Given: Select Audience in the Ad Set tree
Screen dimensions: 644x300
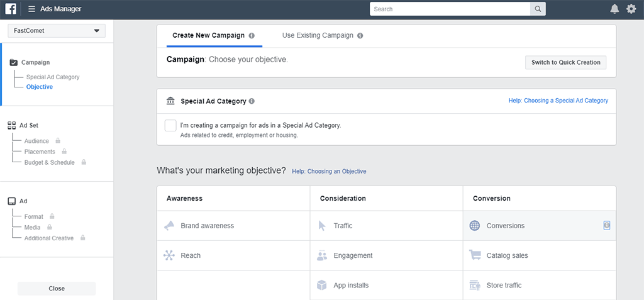Looking at the screenshot, I should (x=36, y=141).
